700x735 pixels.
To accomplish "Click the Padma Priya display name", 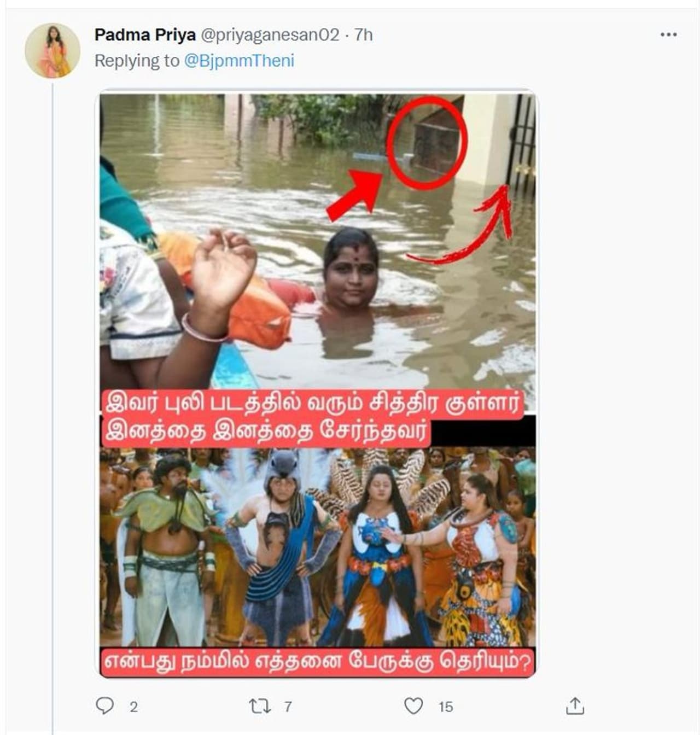I will coord(145,35).
